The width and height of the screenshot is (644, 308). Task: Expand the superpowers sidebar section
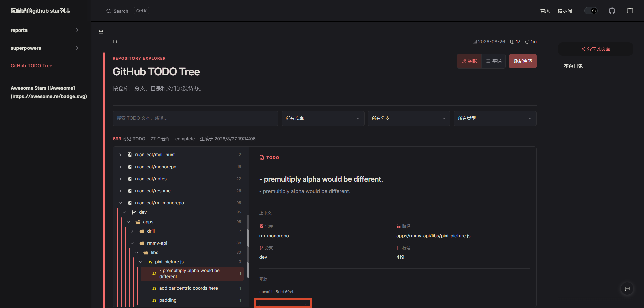tap(45, 48)
